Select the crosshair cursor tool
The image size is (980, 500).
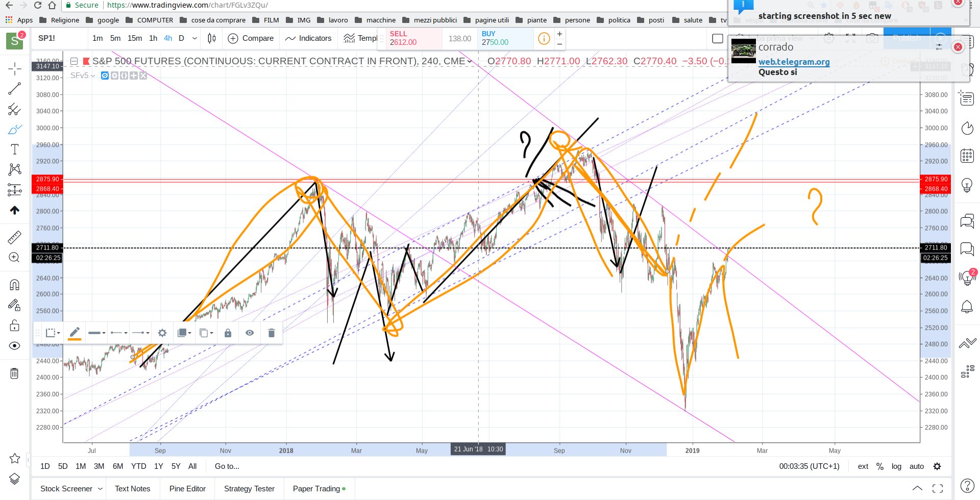coord(15,68)
